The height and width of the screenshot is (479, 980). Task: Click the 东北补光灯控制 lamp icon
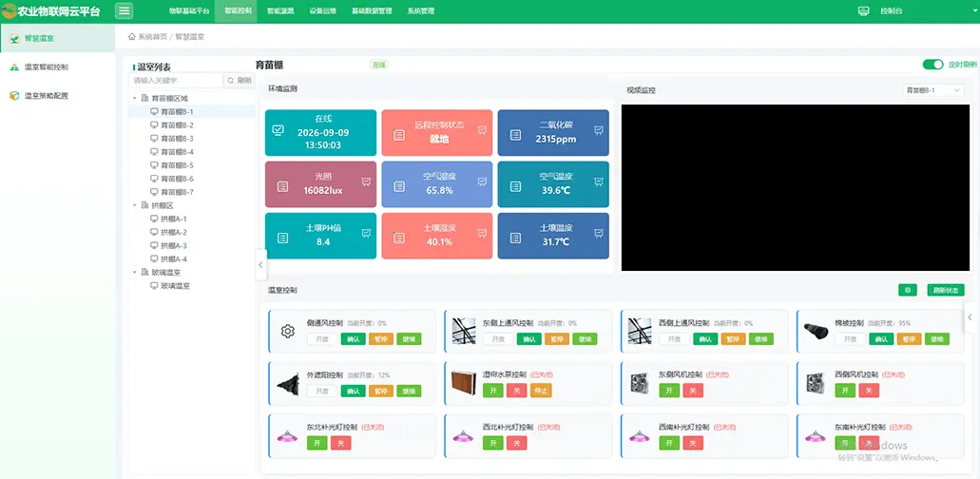(287, 435)
